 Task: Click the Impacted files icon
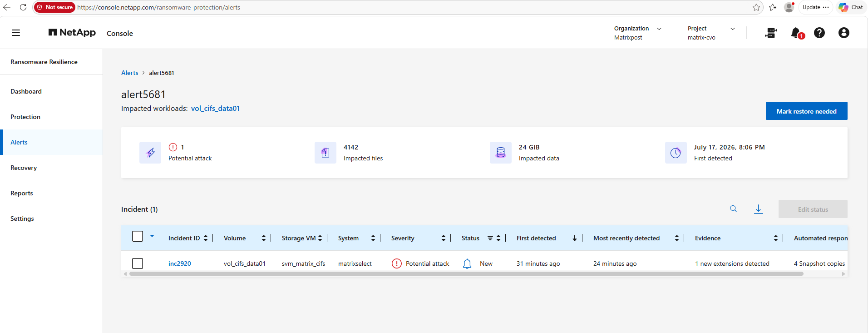click(325, 153)
